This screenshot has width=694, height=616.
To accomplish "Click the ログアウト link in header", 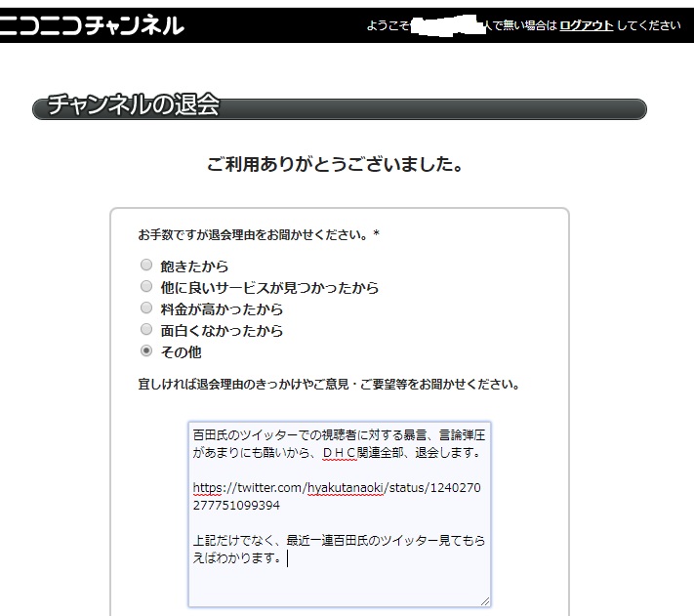I will point(586,25).
